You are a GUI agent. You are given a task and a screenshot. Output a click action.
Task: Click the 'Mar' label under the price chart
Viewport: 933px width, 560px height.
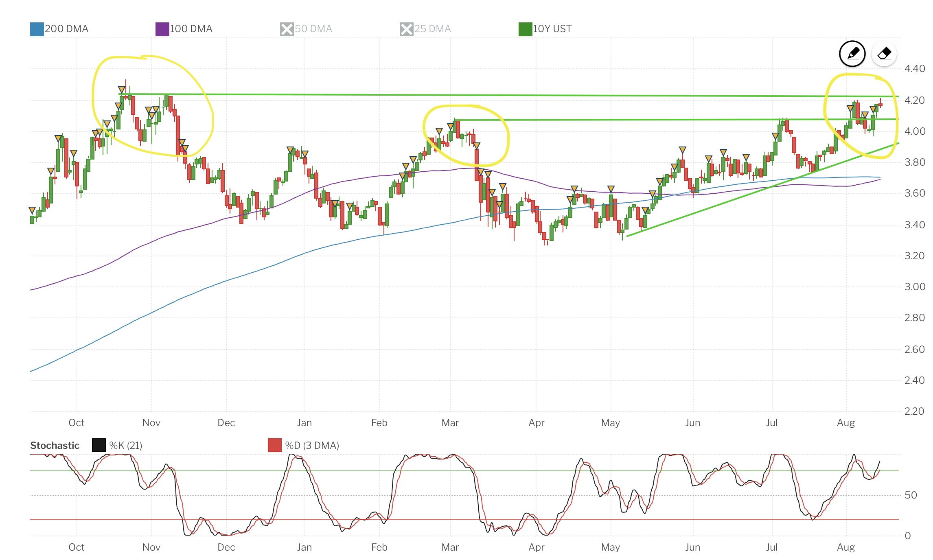pos(450,423)
